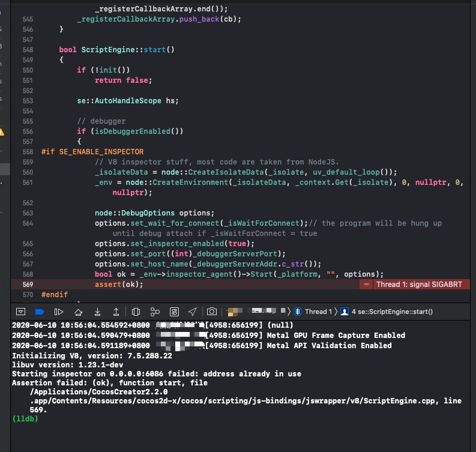Screen dimensions: 476x452
Task: Hide the debug area with toggle icon
Action: [20, 312]
